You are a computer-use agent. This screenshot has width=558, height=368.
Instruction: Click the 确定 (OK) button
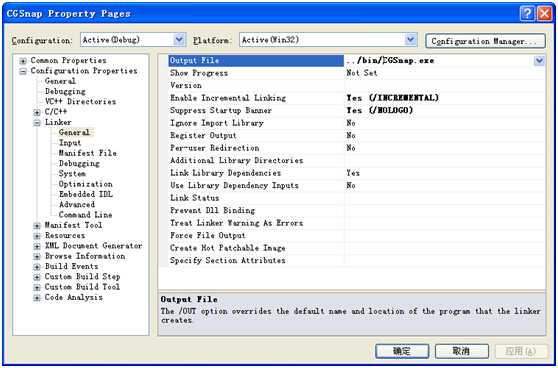tap(402, 351)
